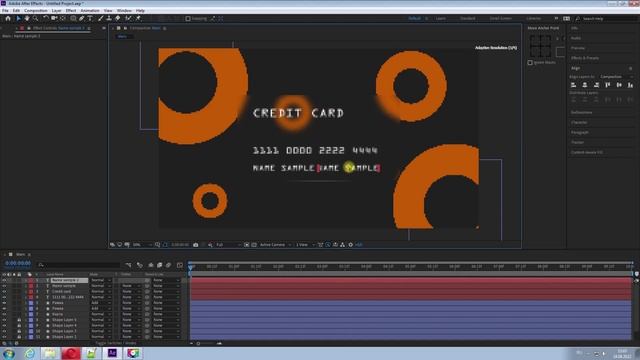Click the red label swatch of Name sample 2
Viewport: 640px width, 360px height.
point(31,280)
